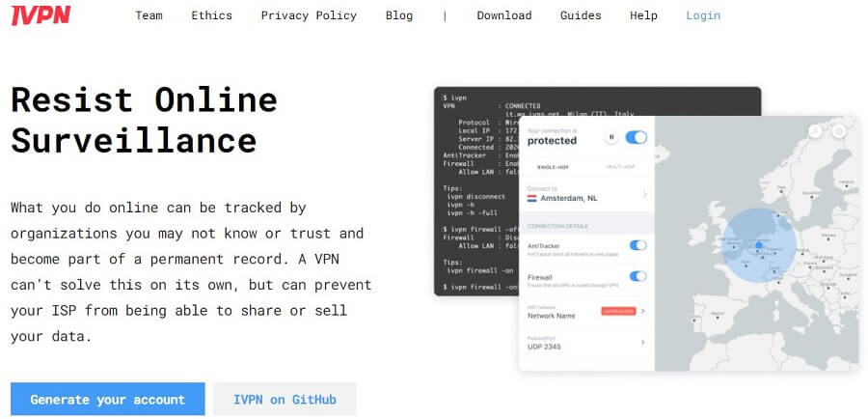Click the 'UDP 2345' text
868x419 pixels.
click(545, 347)
